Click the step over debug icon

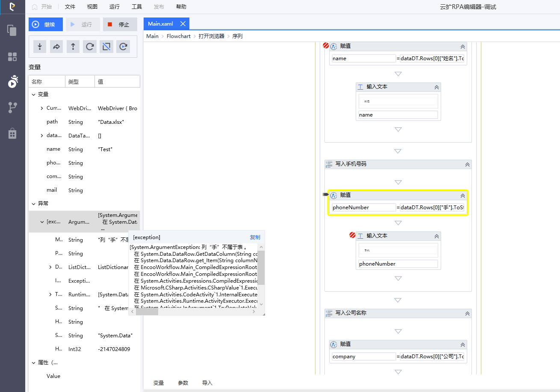(56, 47)
